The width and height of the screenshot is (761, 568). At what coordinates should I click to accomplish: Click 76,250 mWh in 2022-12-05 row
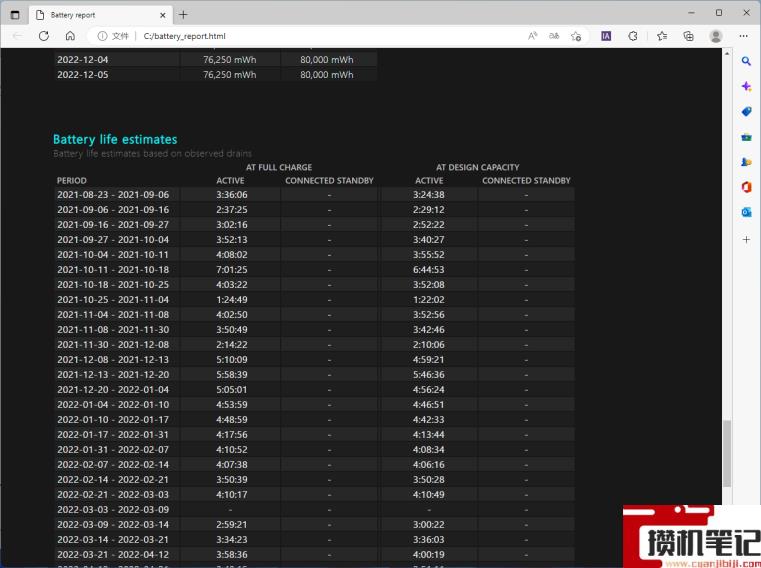coord(230,75)
